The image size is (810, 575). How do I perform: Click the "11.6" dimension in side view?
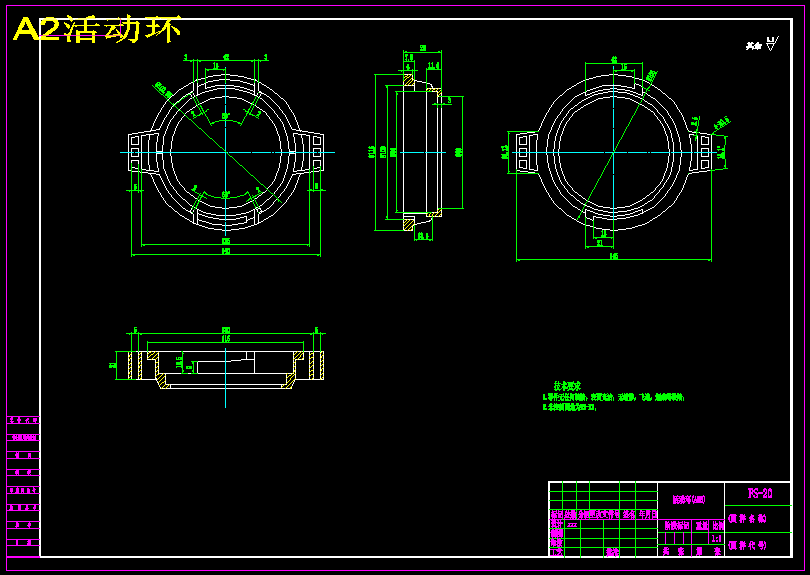(433, 66)
